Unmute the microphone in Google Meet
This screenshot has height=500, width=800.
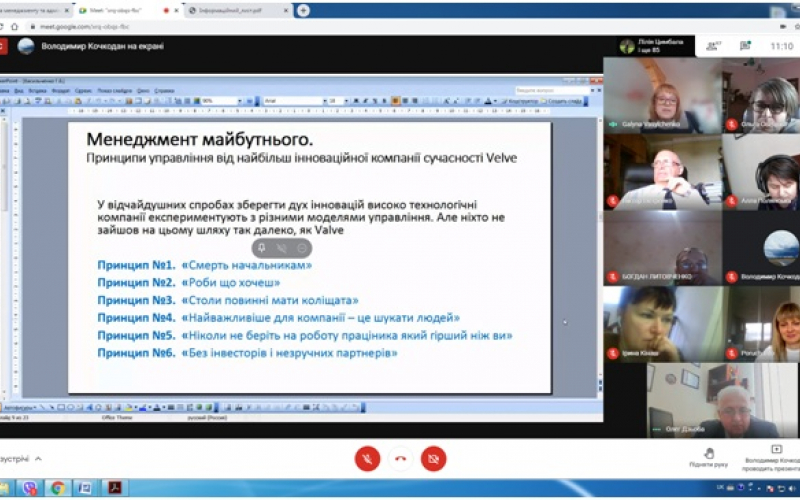click(367, 459)
